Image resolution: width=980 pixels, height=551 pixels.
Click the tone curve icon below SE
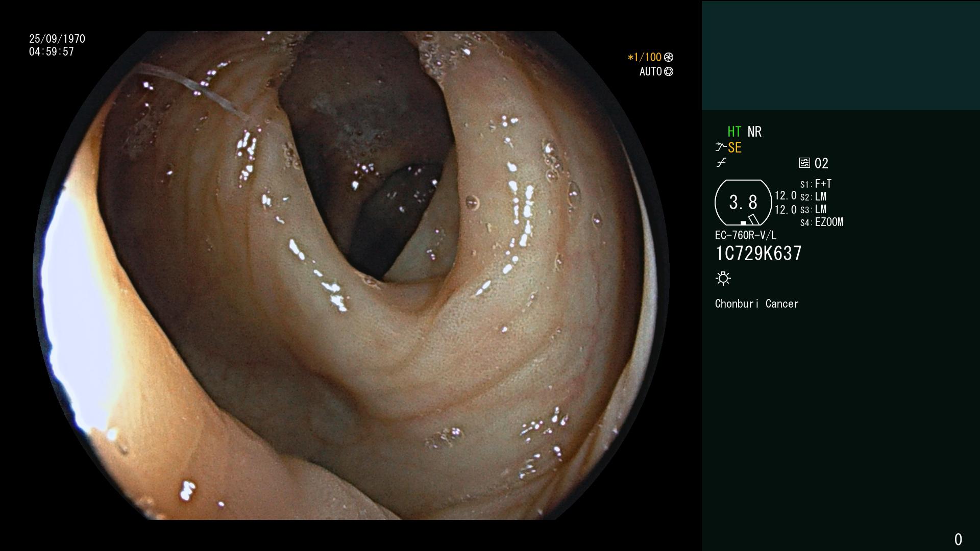pos(721,163)
